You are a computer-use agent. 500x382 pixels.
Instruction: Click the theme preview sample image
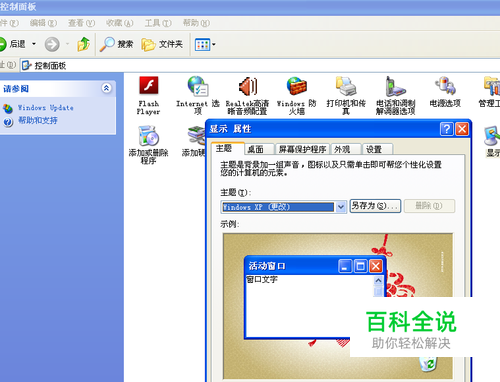pos(338,306)
